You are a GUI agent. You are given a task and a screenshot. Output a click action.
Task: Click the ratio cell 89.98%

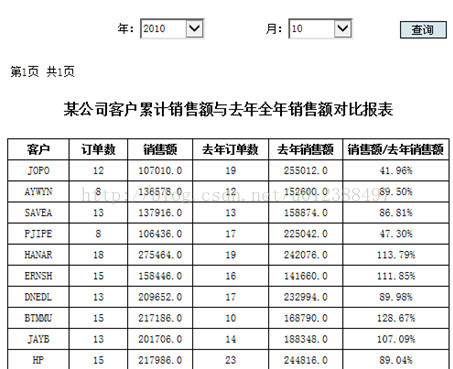pos(396,297)
